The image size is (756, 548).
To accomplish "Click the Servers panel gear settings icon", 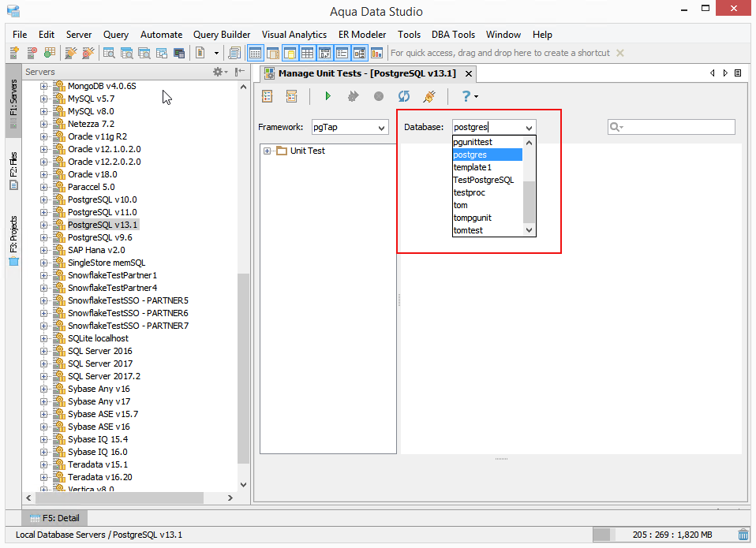I will click(x=219, y=72).
